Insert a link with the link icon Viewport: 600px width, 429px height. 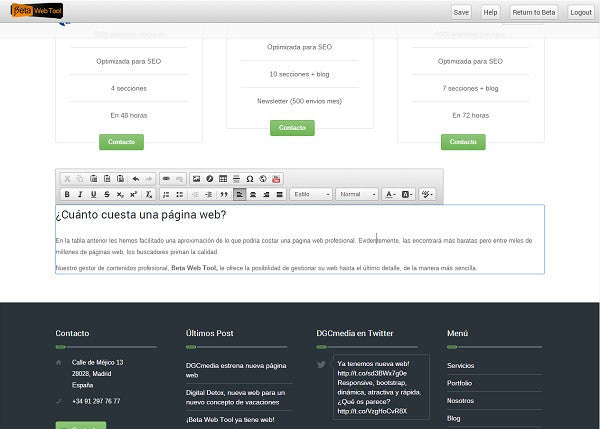click(x=166, y=179)
